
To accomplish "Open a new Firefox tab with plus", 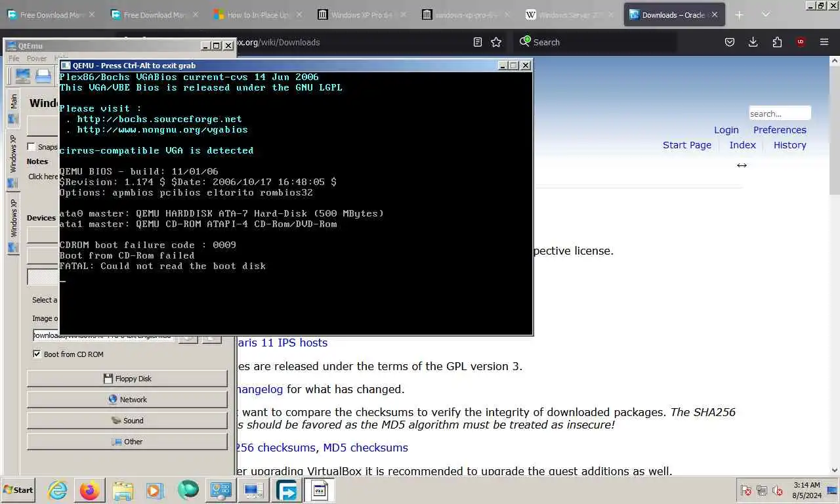I will (739, 14).
